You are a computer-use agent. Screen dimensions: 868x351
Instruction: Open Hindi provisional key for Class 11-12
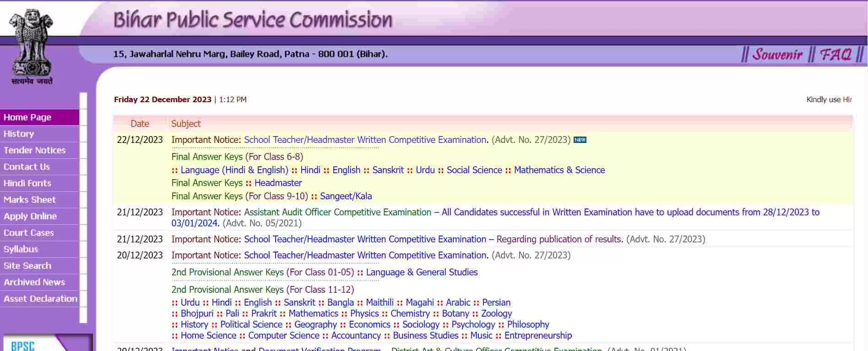(222, 302)
